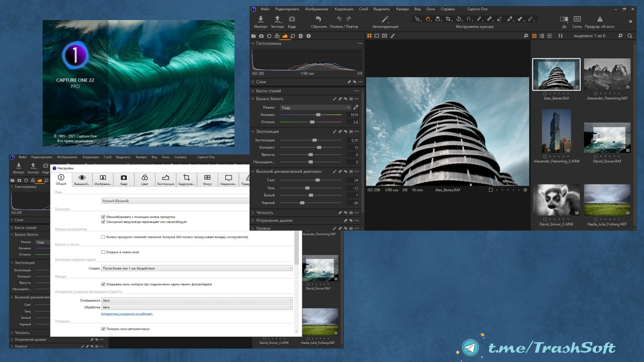Viewport: 644px width, 362px height.
Task: Toggle the Сетка grid overlay icon
Action: pos(577,19)
